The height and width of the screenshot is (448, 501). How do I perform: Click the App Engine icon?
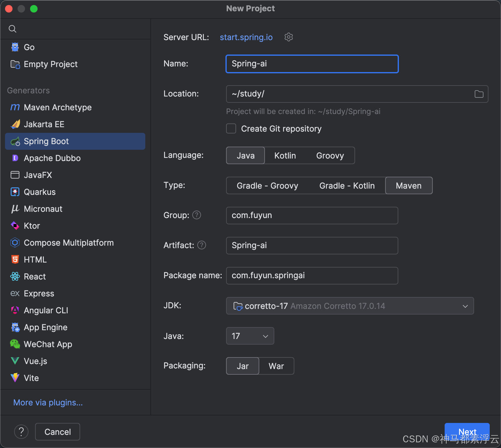tap(15, 327)
